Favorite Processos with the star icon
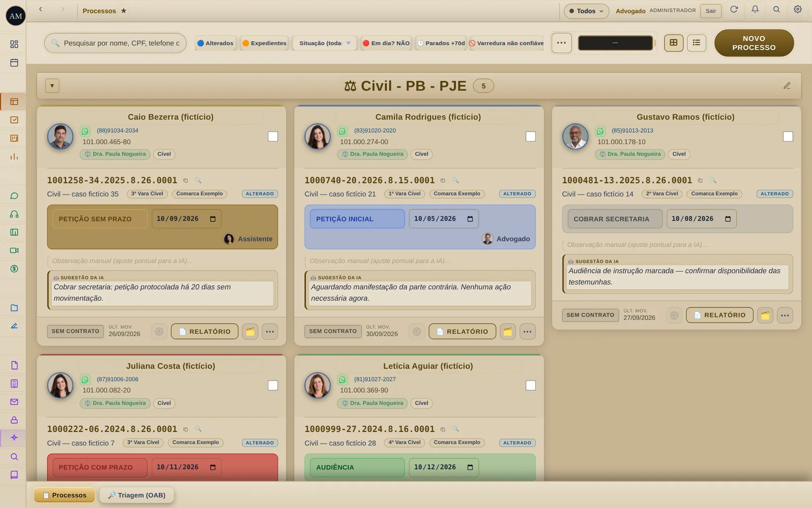 [x=123, y=11]
